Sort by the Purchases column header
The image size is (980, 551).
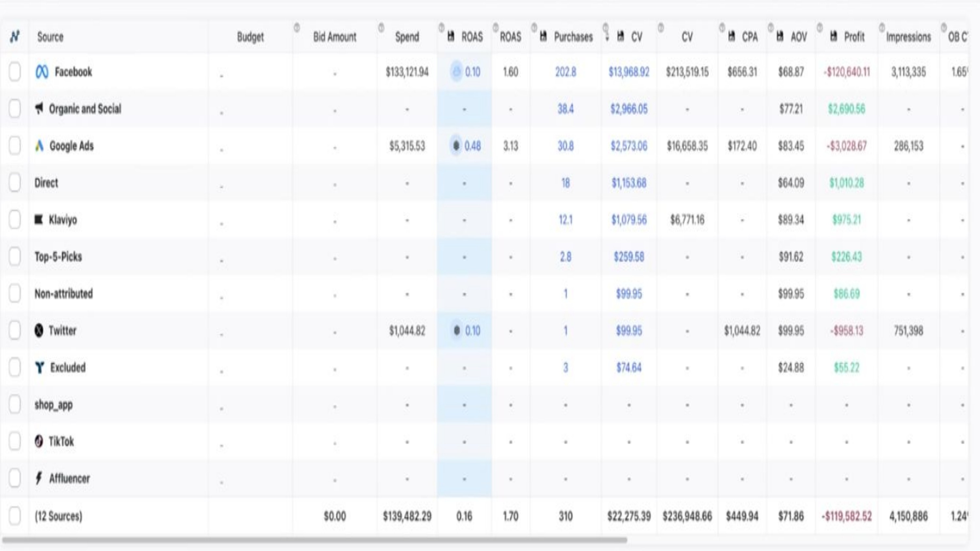pos(573,37)
